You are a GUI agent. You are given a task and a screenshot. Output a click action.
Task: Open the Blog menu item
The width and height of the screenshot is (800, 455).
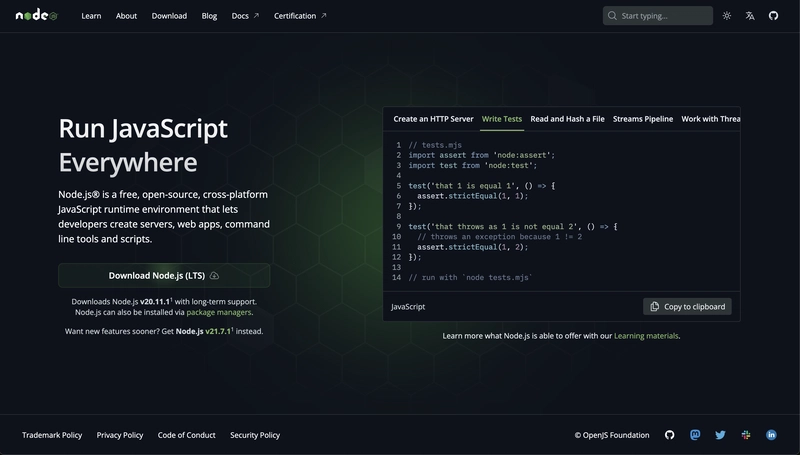click(x=209, y=16)
